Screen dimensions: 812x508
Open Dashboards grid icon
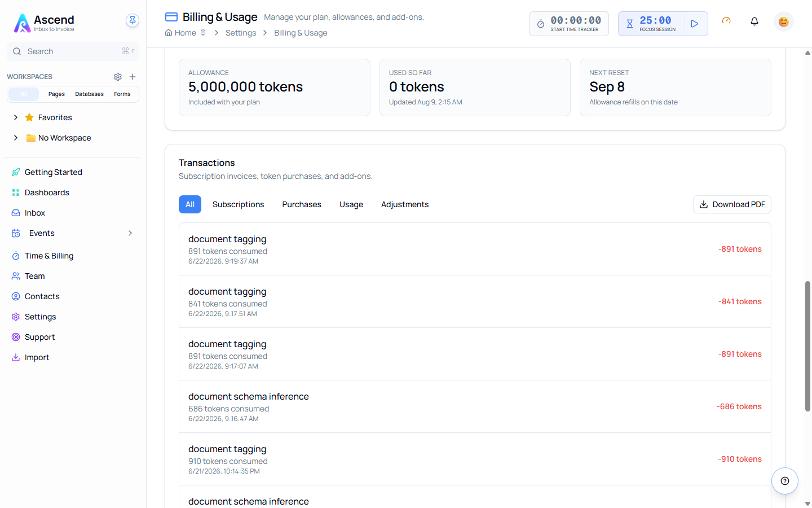pyautogui.click(x=16, y=192)
